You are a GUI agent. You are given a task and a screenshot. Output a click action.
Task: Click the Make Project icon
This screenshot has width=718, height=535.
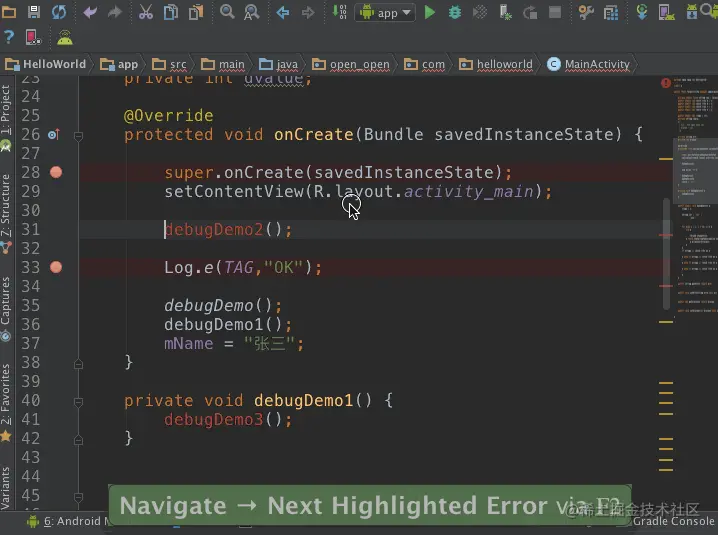pyautogui.click(x=339, y=12)
